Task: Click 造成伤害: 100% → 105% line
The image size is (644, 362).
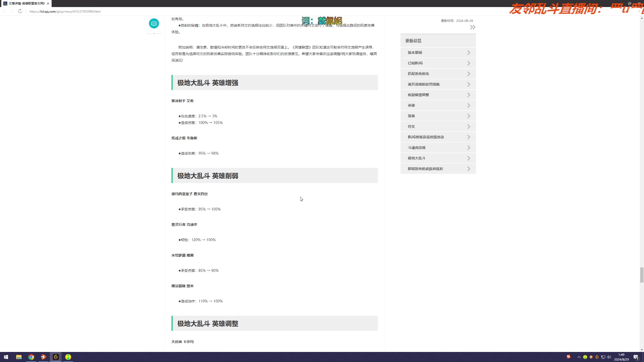Action: point(201,123)
